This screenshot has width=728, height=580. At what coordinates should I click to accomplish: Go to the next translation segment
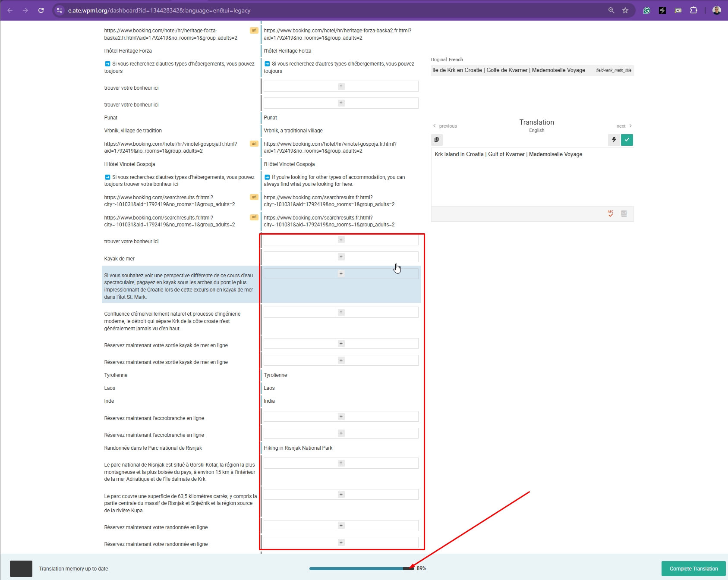pos(624,126)
